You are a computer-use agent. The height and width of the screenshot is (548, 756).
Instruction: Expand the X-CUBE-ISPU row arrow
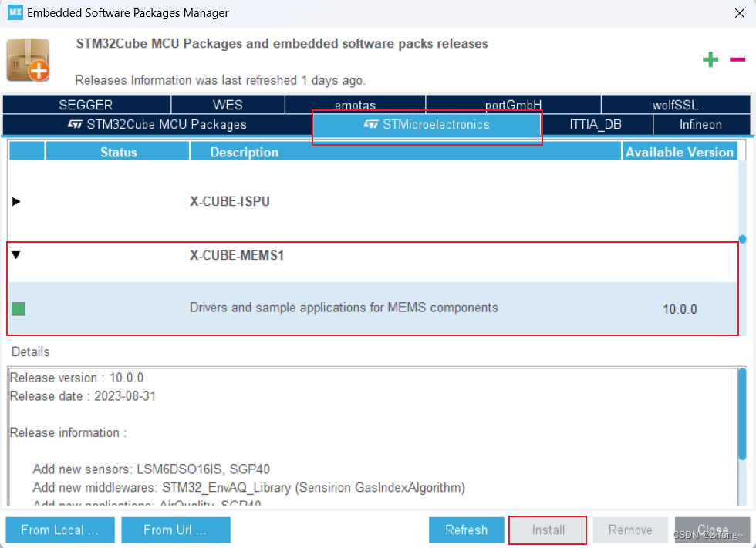[x=16, y=201]
